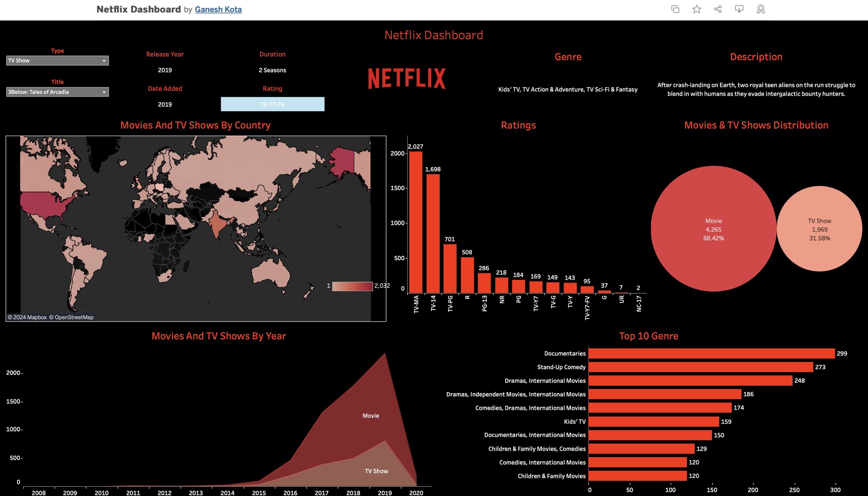Select the TV-G ratings bar
The height and width of the screenshot is (496, 868).
(553, 288)
